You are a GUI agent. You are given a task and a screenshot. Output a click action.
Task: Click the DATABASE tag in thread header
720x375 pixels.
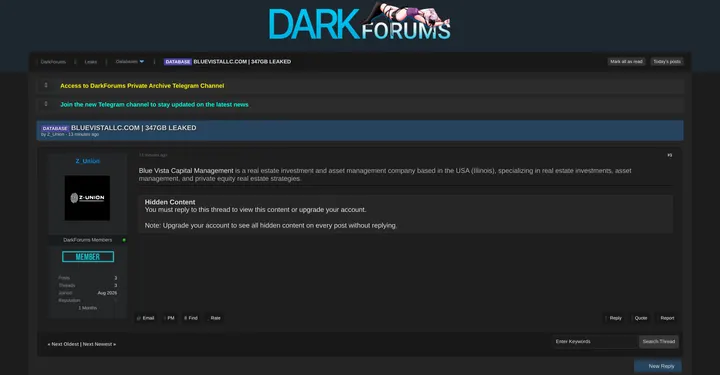click(55, 129)
